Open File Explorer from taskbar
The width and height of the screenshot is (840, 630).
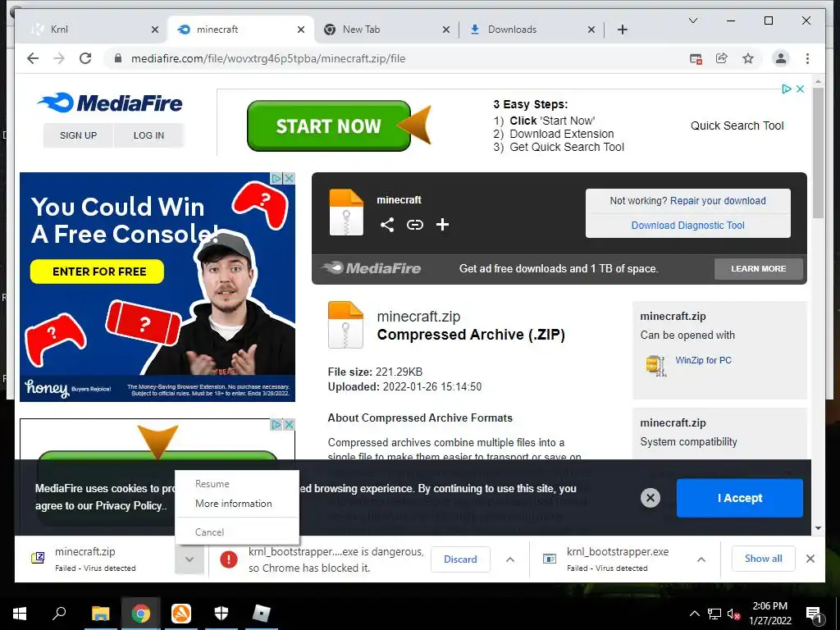(100, 614)
